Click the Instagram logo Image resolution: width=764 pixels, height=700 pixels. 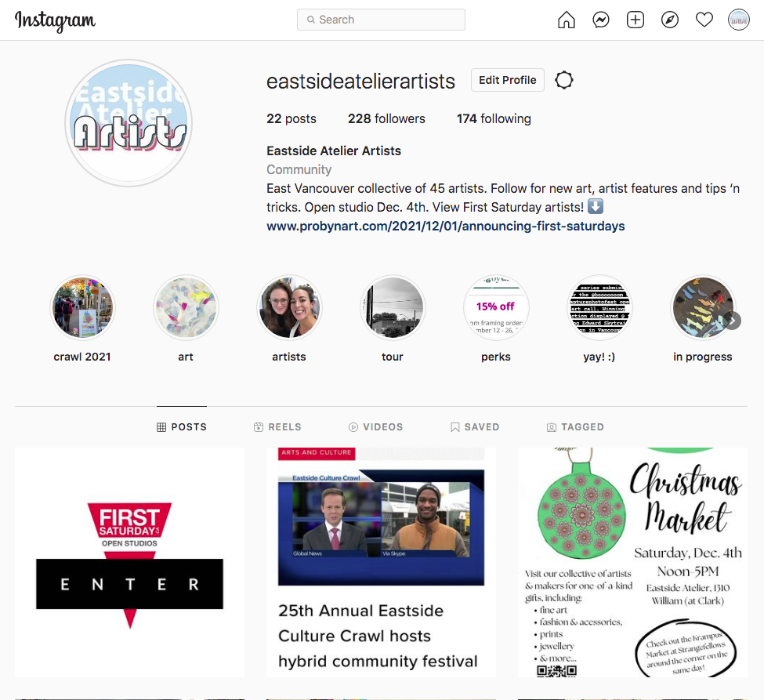55,21
